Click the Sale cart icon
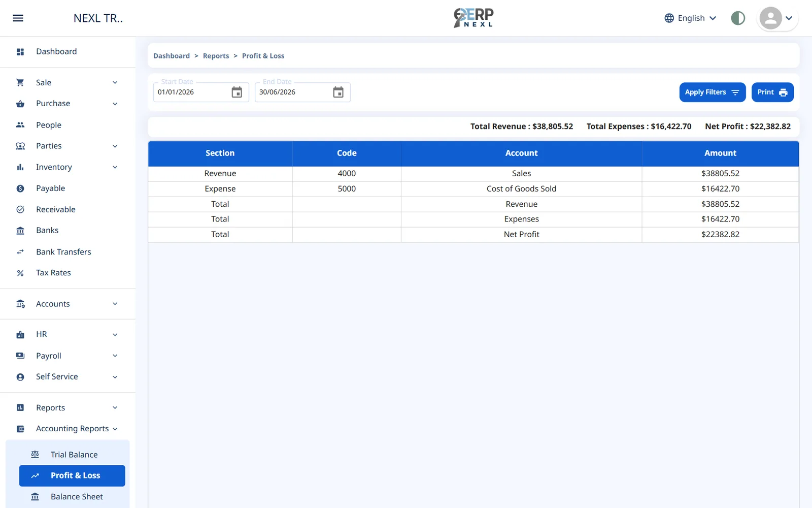Image resolution: width=812 pixels, height=508 pixels. pos(20,82)
